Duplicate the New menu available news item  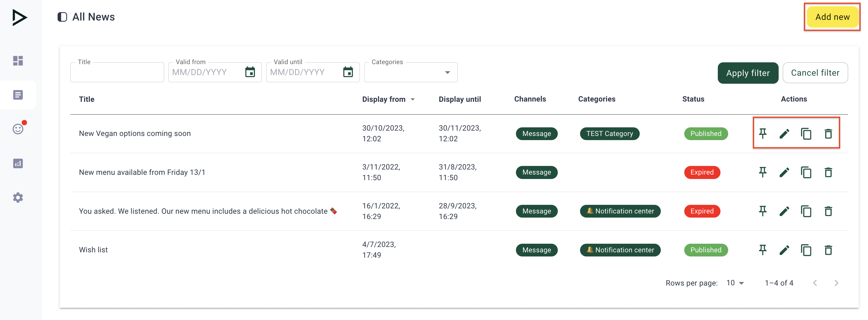806,172
